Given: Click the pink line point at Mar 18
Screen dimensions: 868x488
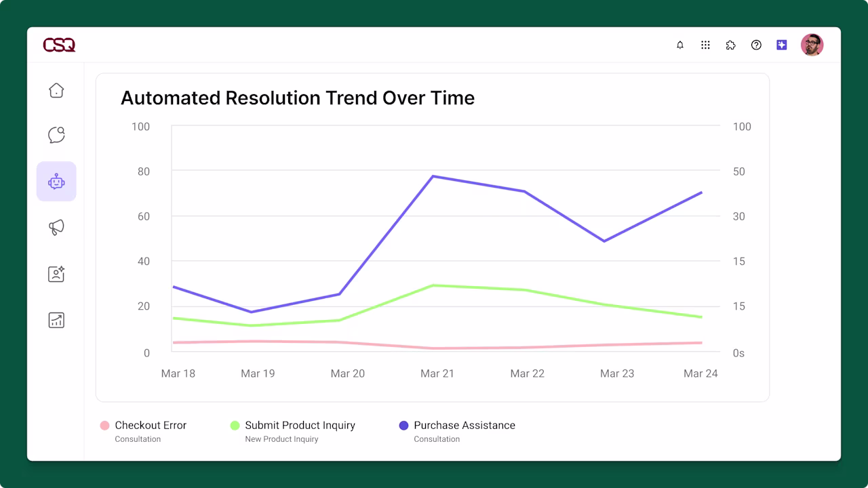Looking at the screenshot, I should tap(174, 342).
